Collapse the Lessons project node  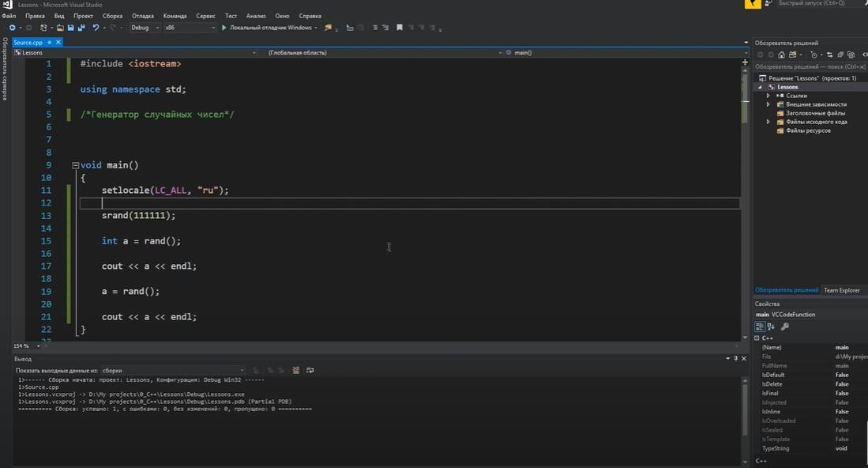(760, 87)
